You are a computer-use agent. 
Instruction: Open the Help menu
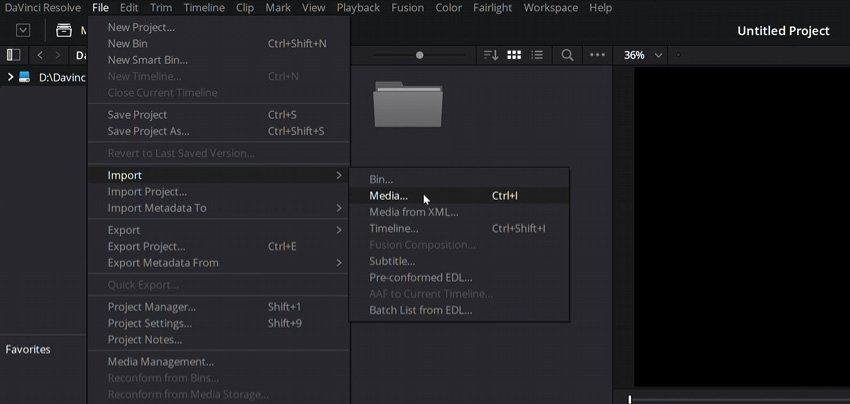(600, 8)
